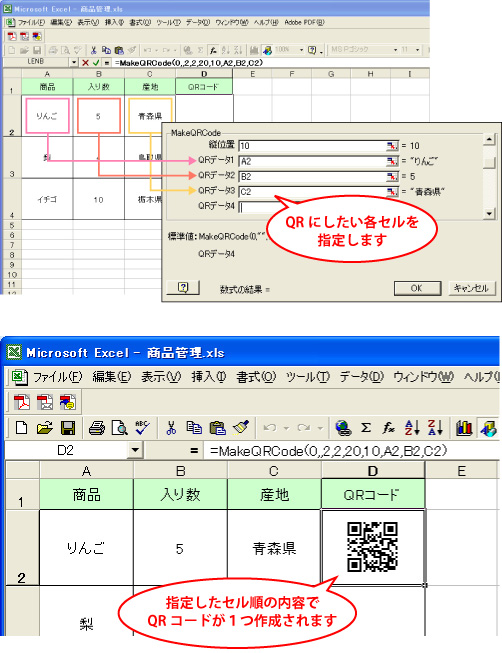Toggle Drawing toolbar icon in lower window
This screenshot has width=502, height=653.
pos(488,428)
